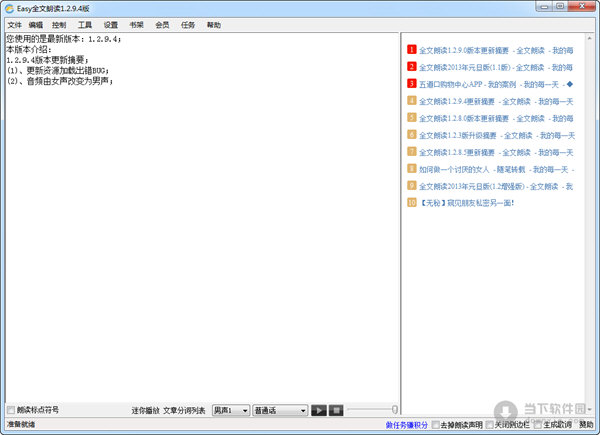Viewport: 600px width, 435px height.
Task: Open the 编辑 menu
Action: [36, 25]
